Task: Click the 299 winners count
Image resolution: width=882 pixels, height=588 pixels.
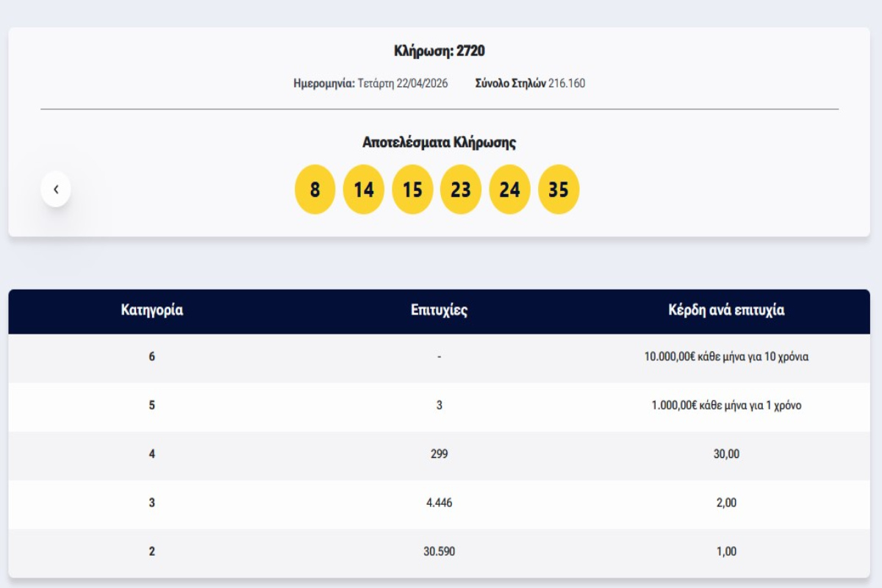Action: pos(439,454)
